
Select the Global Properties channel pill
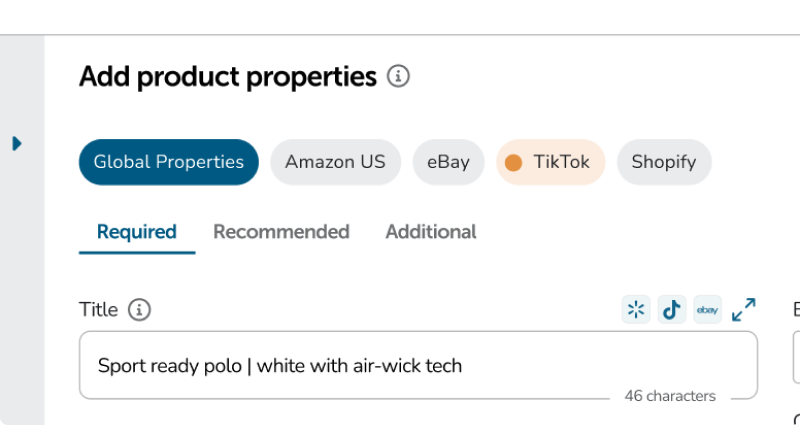click(x=168, y=162)
